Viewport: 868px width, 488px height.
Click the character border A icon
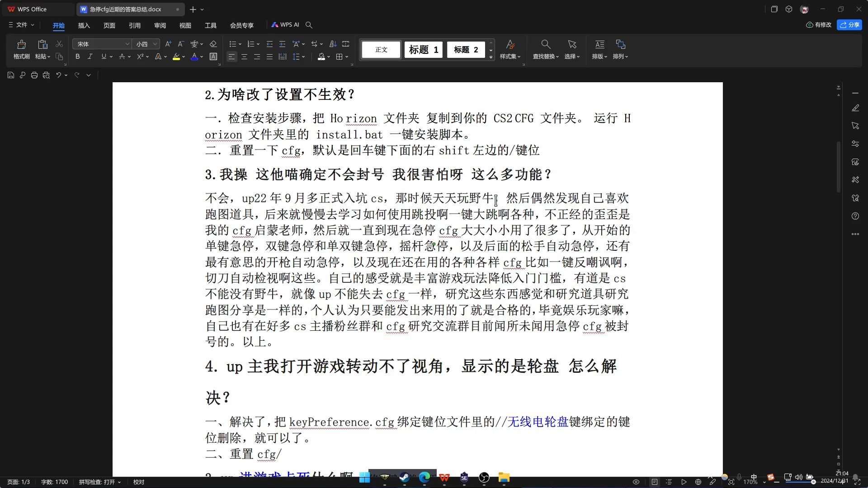tap(213, 57)
